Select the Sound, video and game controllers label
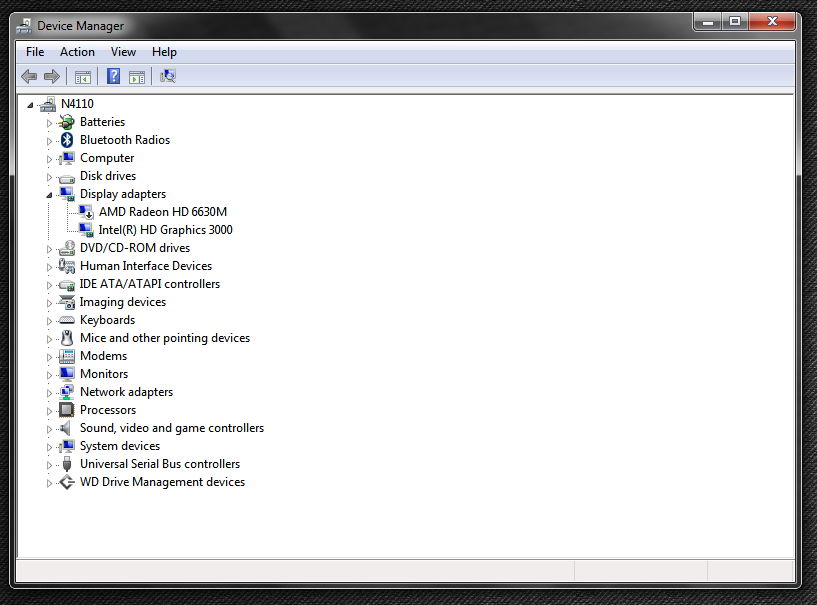The width and height of the screenshot is (817, 605). coord(172,428)
